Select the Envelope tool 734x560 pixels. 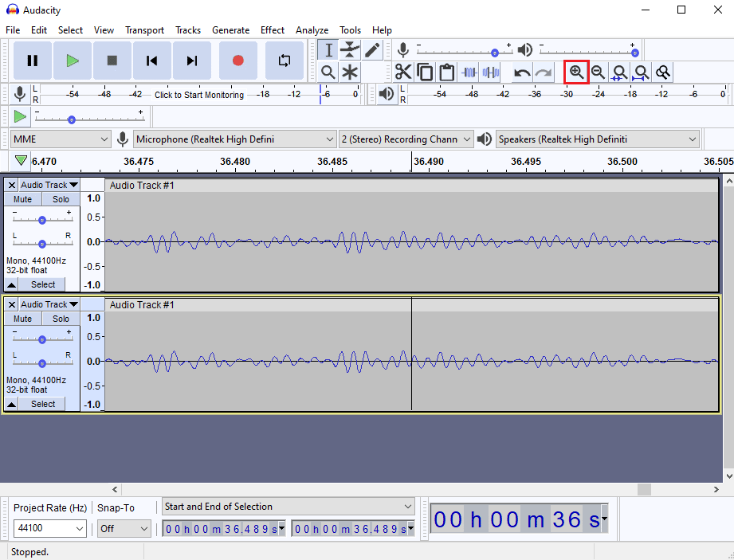349,49
